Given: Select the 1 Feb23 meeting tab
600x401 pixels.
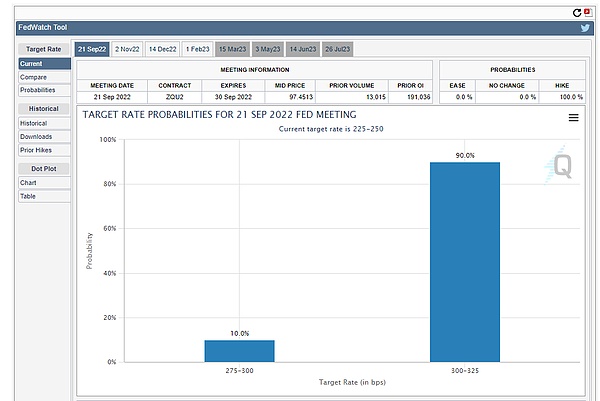Looking at the screenshot, I should (197, 49).
